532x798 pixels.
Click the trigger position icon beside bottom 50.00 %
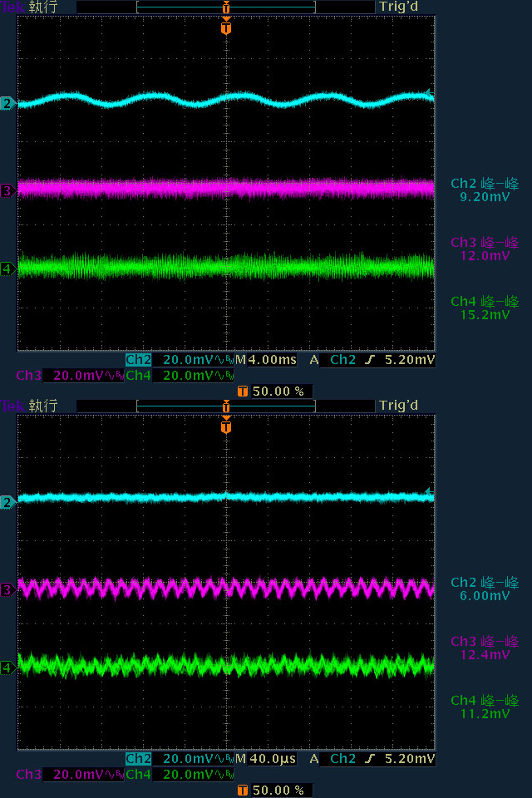(243, 791)
